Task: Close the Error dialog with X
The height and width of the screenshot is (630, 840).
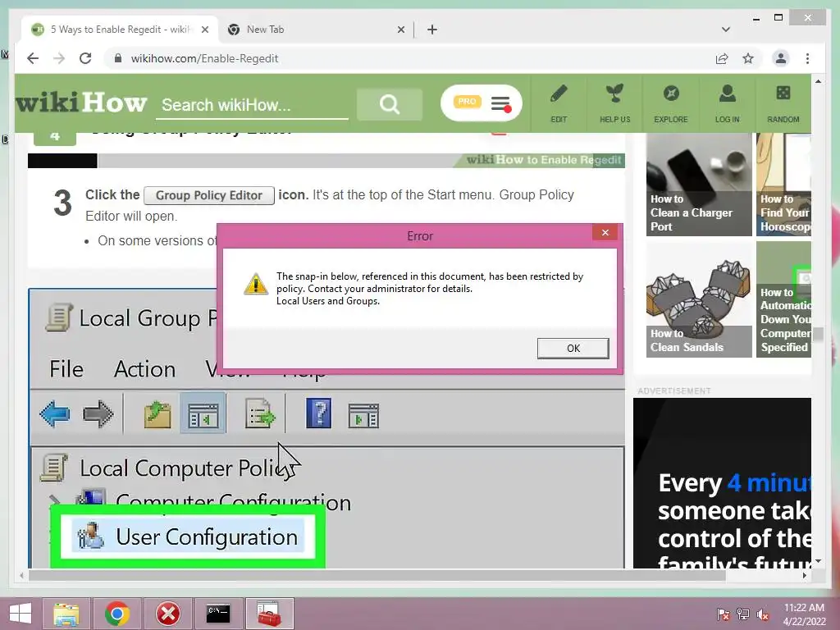Action: (x=605, y=232)
